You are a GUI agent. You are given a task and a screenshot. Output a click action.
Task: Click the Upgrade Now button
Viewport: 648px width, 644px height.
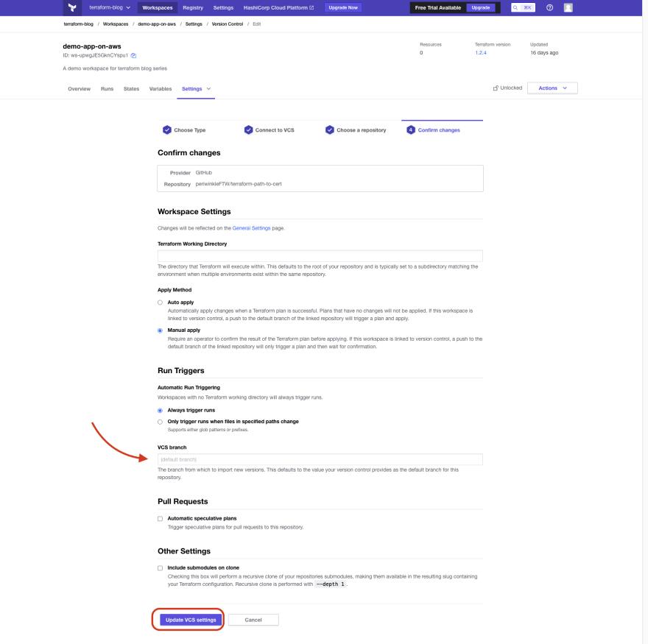[343, 7]
